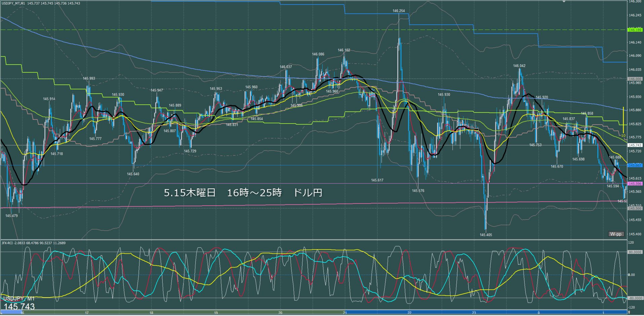Click hour 22 on the time axis
Image resolution: width=644 pixels, height=316 pixels.
click(x=409, y=313)
